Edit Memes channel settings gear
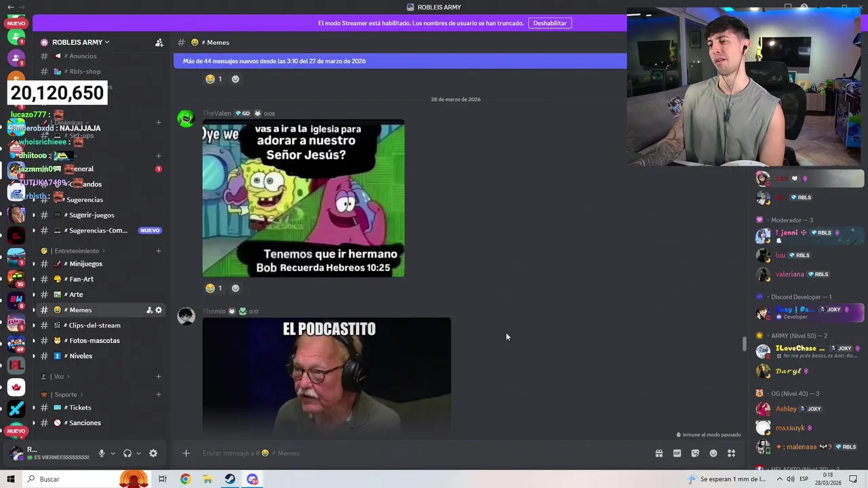 [x=159, y=310]
